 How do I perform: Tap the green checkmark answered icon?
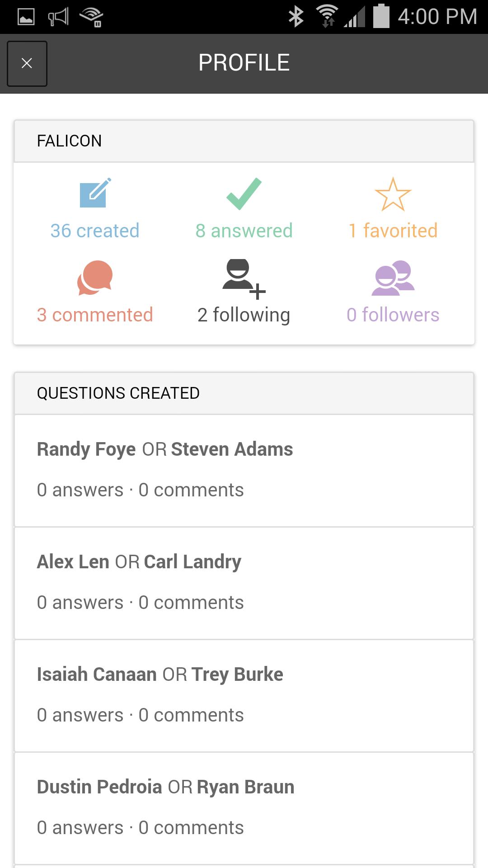[x=244, y=193]
